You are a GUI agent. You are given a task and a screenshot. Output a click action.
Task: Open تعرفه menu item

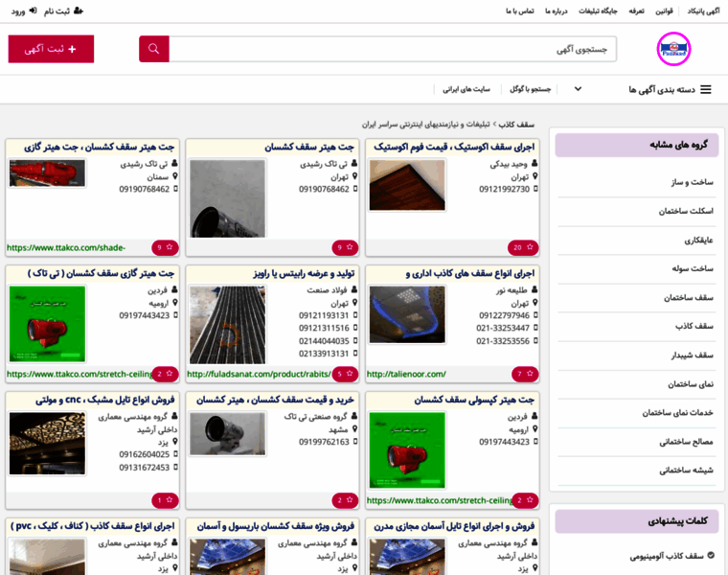[636, 11]
